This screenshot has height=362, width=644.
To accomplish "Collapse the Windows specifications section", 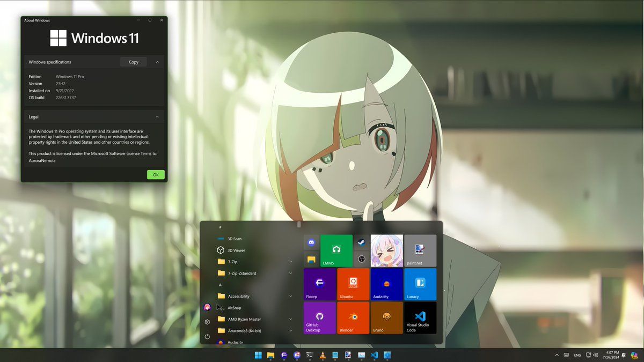I will coord(157,62).
